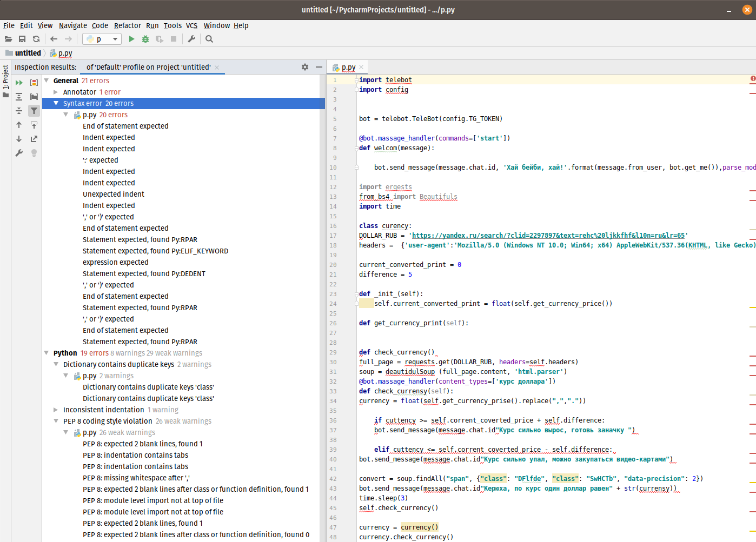Toggle the 1: Project side tool window

click(5, 81)
